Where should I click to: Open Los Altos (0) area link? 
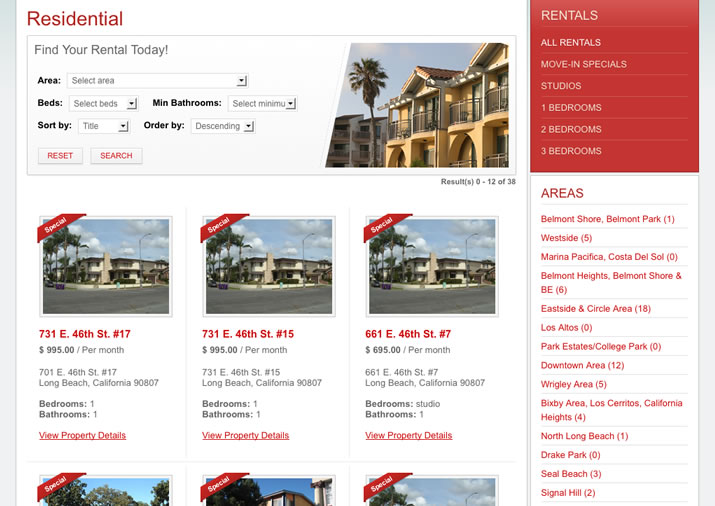(x=566, y=327)
